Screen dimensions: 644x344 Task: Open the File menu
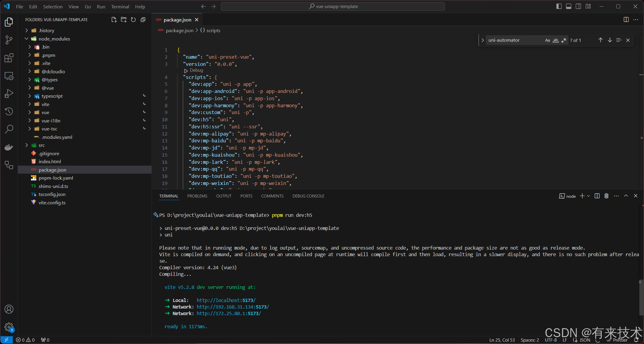(x=20, y=7)
